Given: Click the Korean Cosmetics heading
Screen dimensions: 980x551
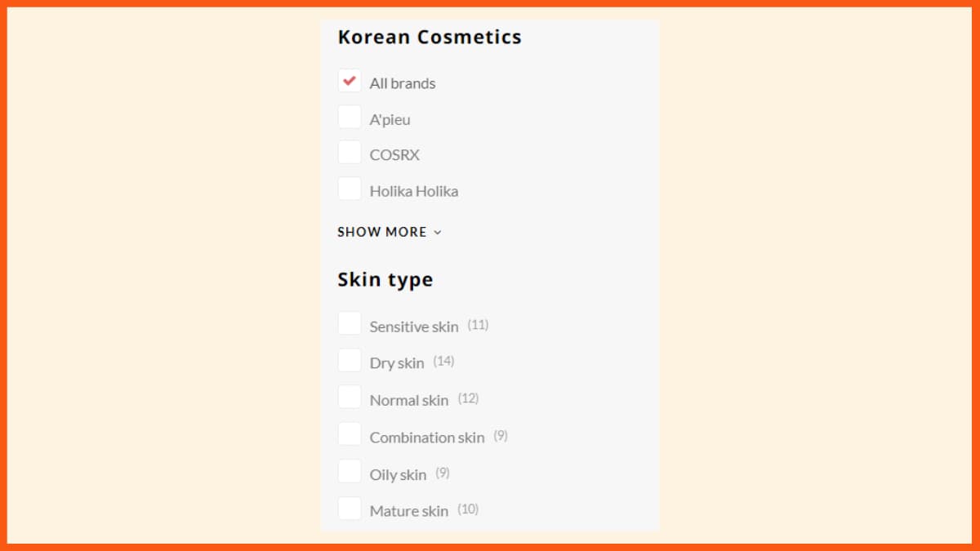Looking at the screenshot, I should 430,37.
